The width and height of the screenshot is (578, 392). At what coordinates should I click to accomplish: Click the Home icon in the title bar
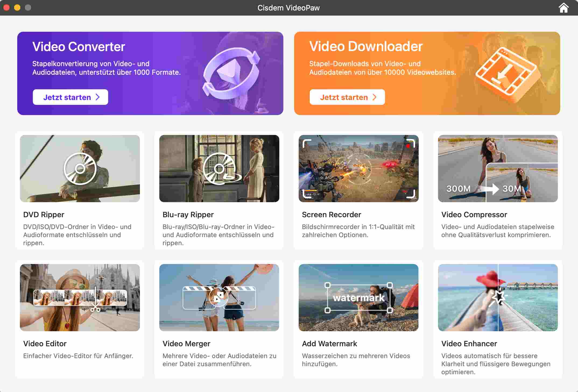pos(564,8)
